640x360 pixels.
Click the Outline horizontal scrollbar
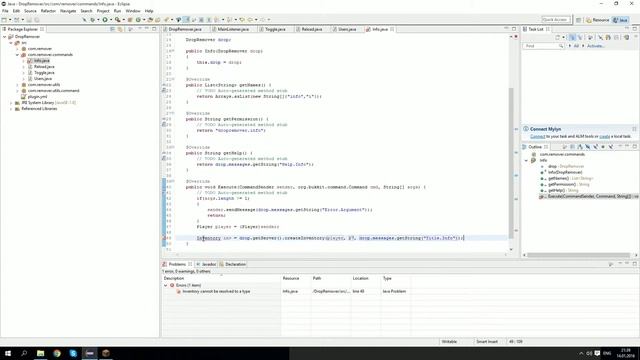point(579,255)
